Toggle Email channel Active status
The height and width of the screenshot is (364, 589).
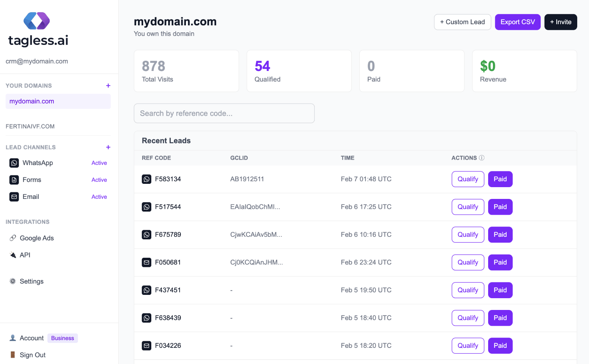click(99, 197)
